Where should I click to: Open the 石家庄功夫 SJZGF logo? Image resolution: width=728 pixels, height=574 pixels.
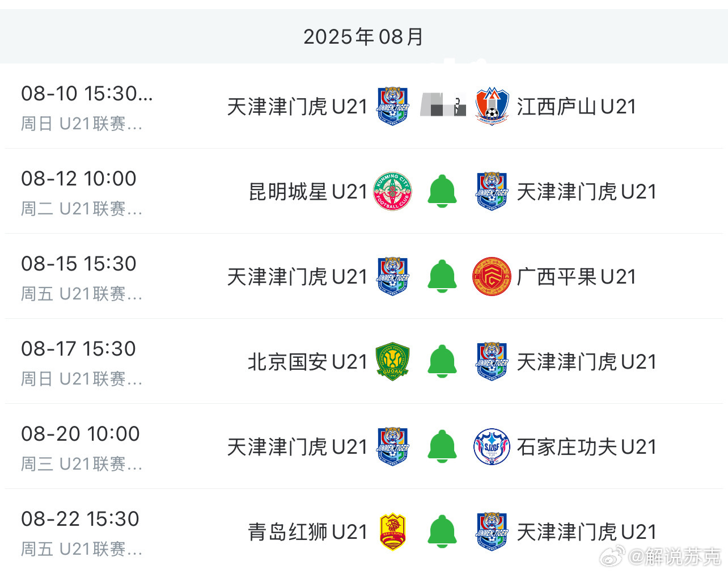(x=492, y=447)
